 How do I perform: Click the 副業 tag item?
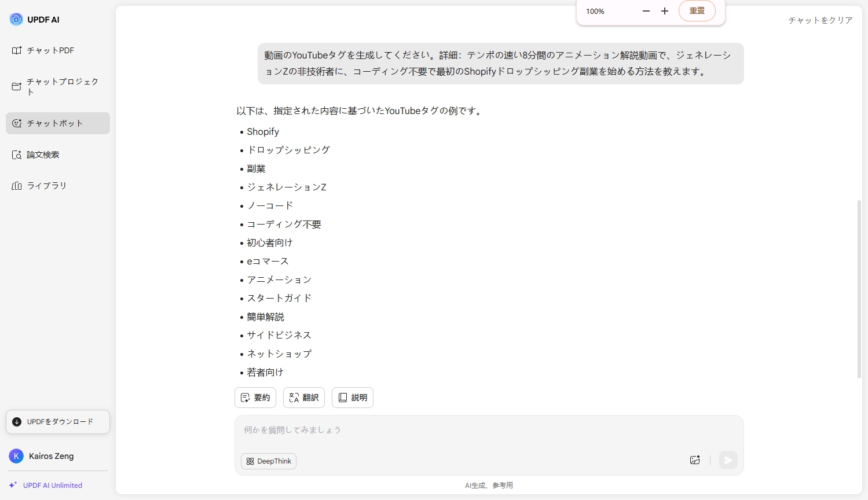point(256,168)
